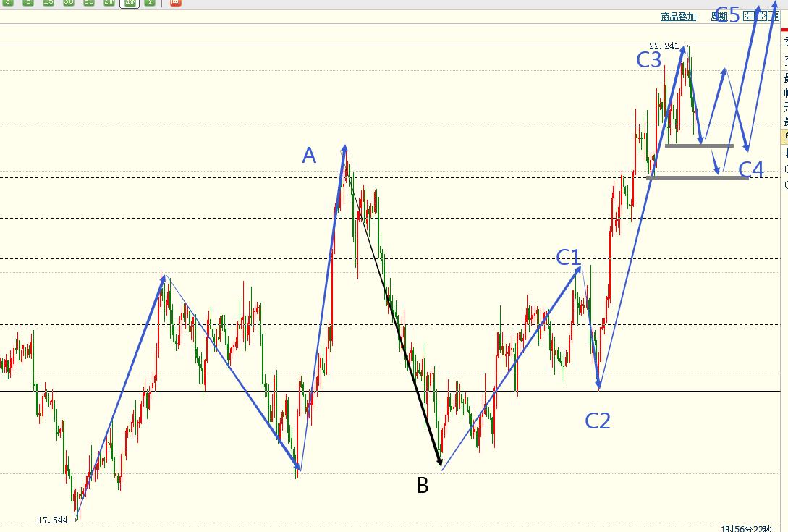The image size is (788, 532).
Task: Click the chart layout grid icon
Action: coord(774,16)
